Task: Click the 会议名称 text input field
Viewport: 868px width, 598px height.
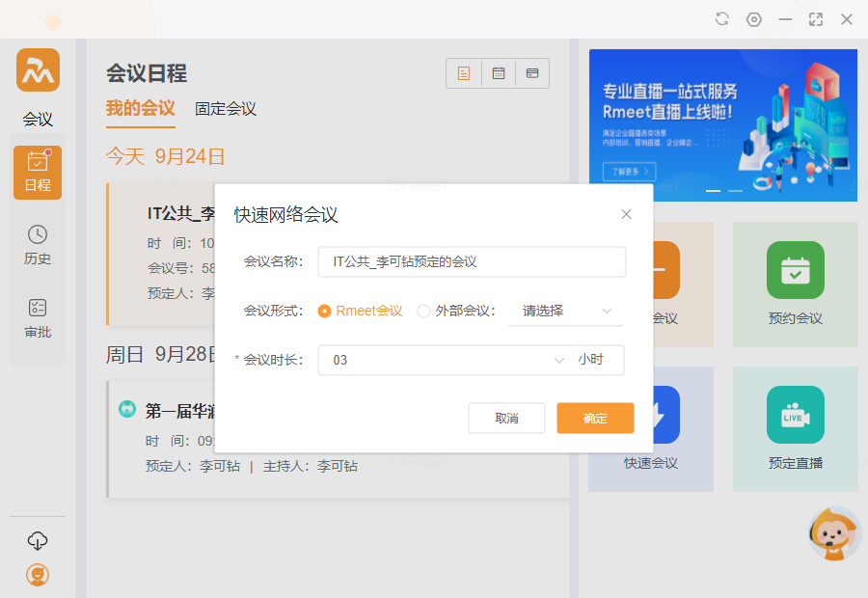Action: (472, 261)
